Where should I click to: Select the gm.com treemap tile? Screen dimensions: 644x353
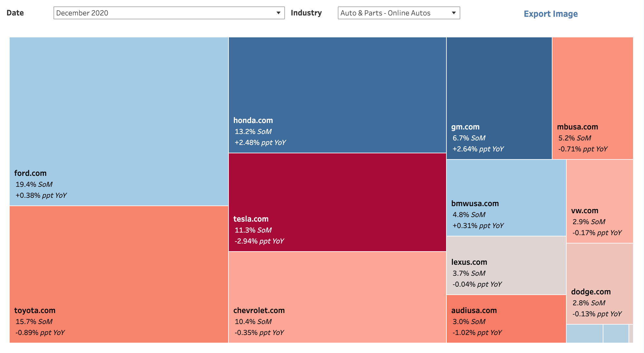(x=499, y=98)
